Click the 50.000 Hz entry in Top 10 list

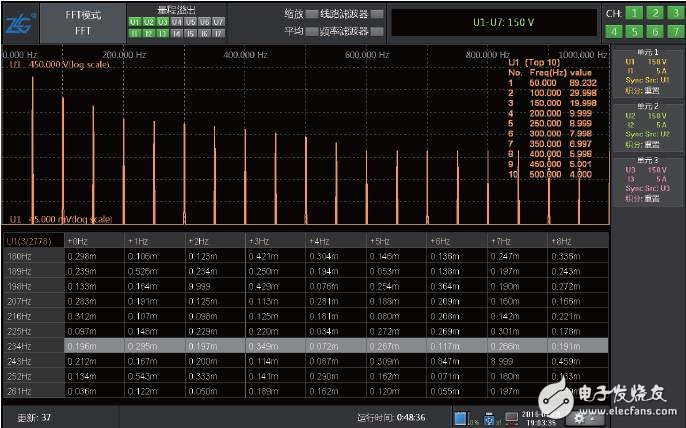[x=553, y=83]
